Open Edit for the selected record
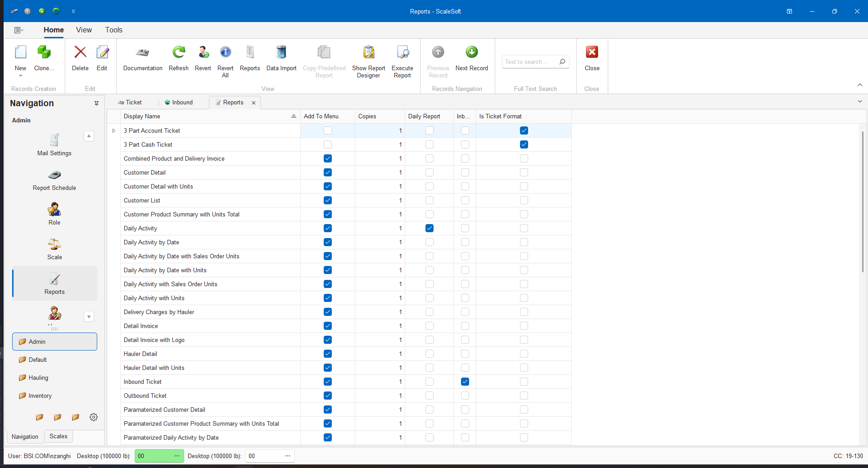Screen dimensions: 868x468 click(102, 58)
